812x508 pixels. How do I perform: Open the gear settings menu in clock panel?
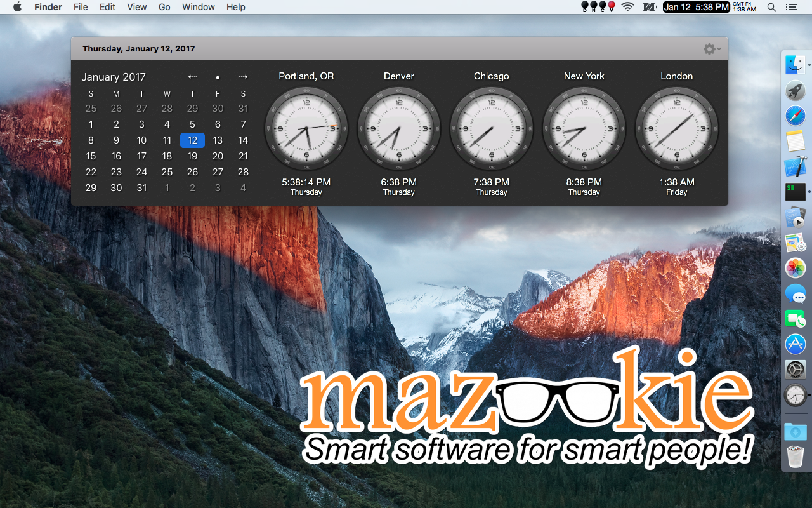click(x=712, y=49)
